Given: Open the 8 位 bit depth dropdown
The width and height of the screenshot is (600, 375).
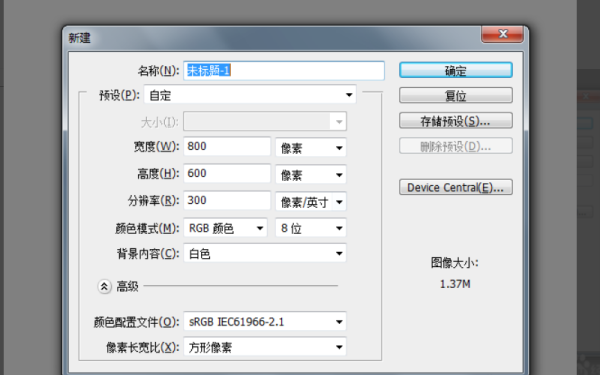Looking at the screenshot, I should click(311, 228).
